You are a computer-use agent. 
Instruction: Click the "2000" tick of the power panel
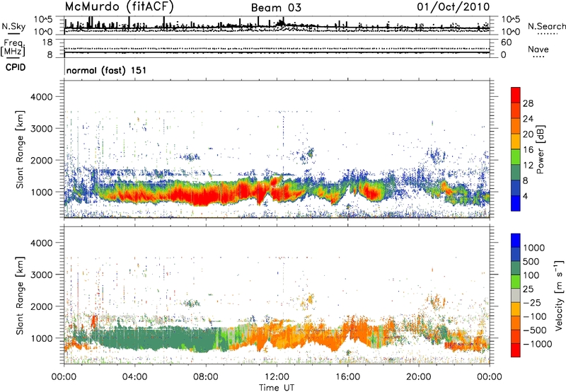pos(42,160)
